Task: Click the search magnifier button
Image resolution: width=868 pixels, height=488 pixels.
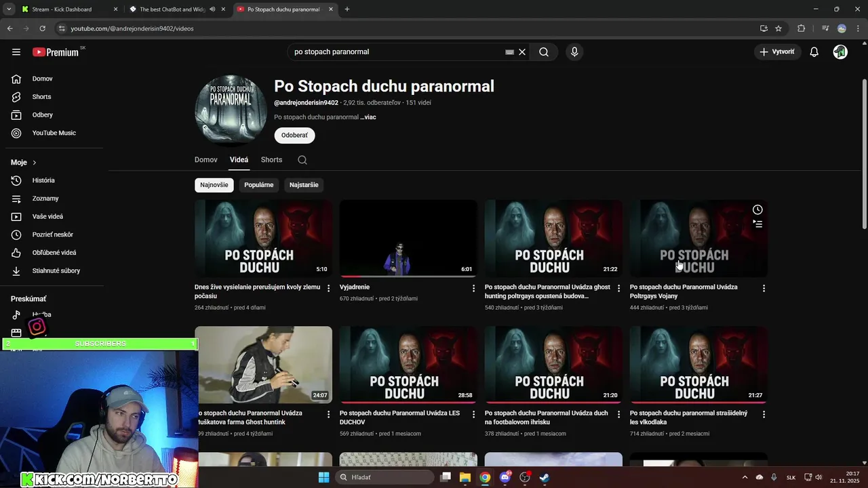Action: 544,52
